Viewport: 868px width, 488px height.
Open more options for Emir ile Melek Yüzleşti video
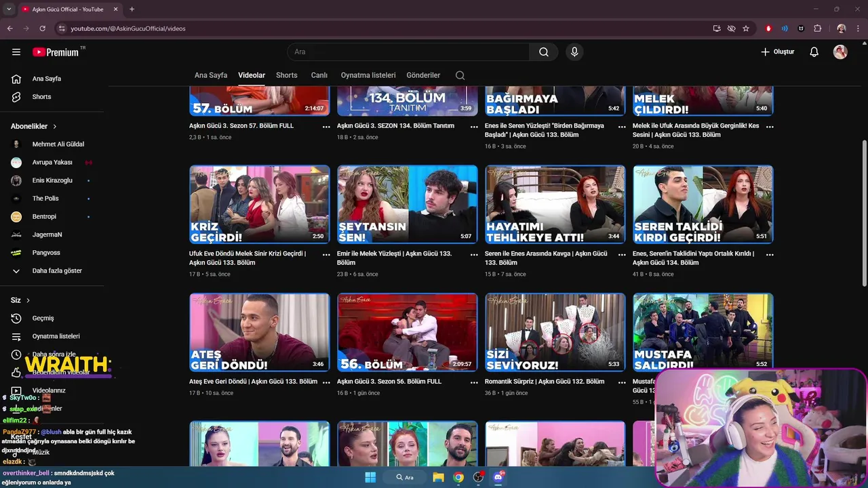pos(474,255)
